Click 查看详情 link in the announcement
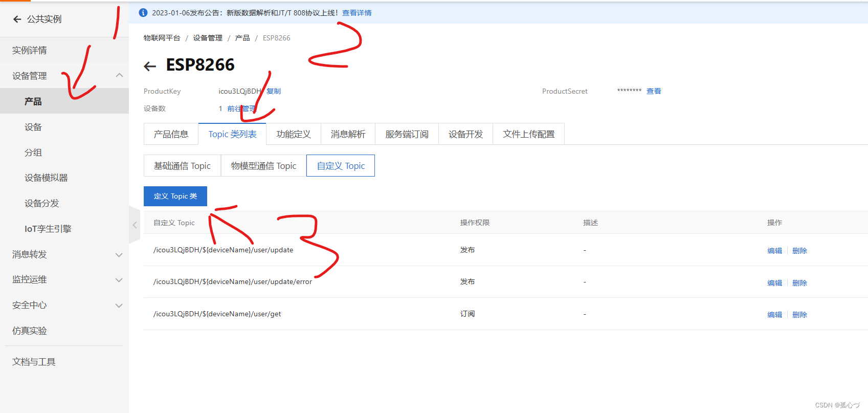 357,13
